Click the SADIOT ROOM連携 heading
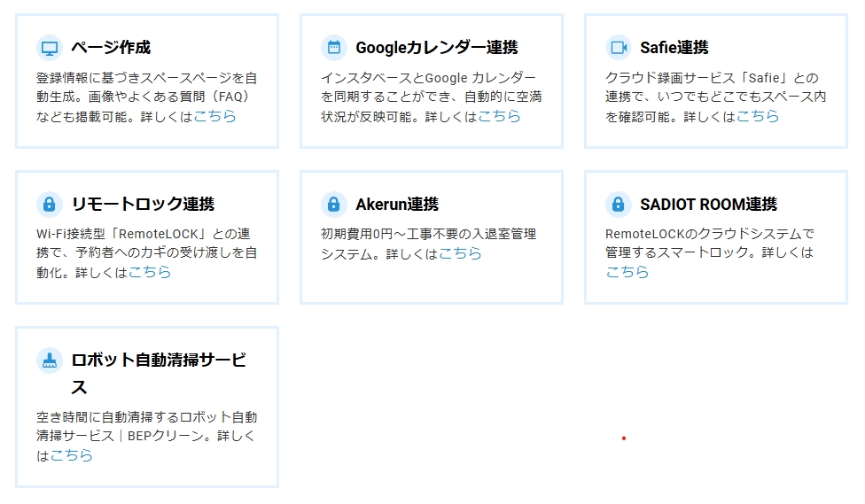This screenshot has width=865, height=504. pyautogui.click(x=708, y=205)
